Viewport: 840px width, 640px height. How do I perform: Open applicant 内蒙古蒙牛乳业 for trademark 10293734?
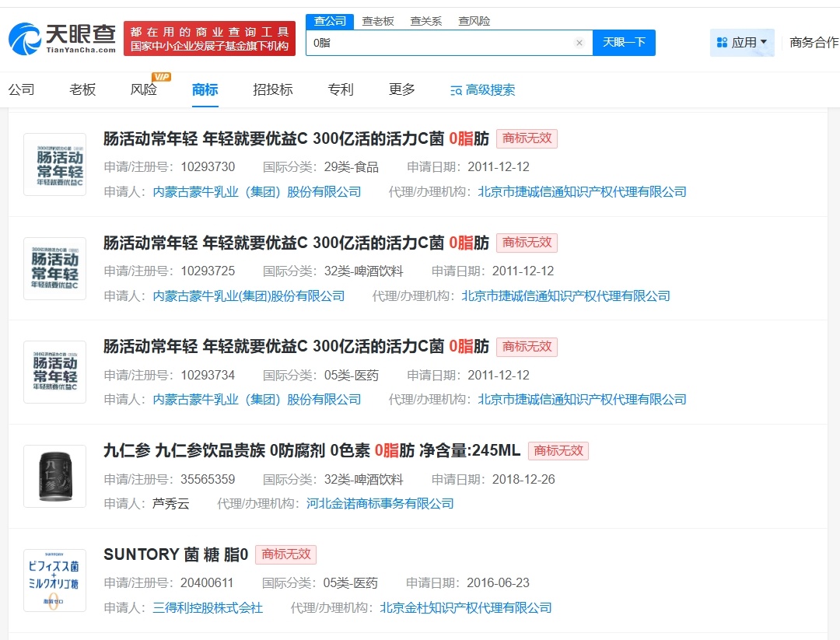pyautogui.click(x=257, y=399)
